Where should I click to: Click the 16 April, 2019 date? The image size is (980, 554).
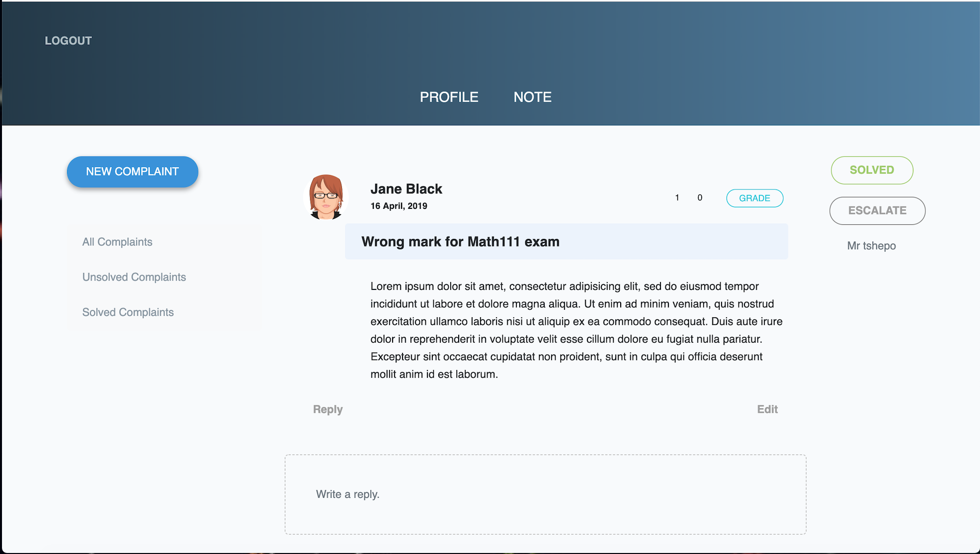[399, 206]
